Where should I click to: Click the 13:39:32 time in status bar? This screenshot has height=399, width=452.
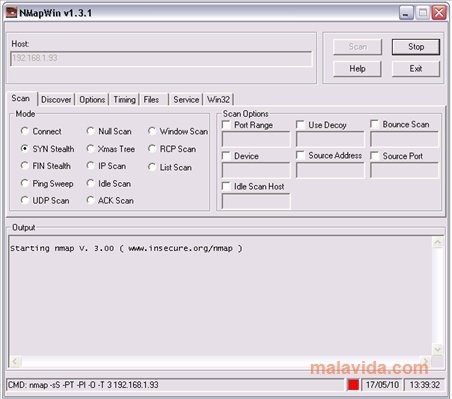coord(425,385)
